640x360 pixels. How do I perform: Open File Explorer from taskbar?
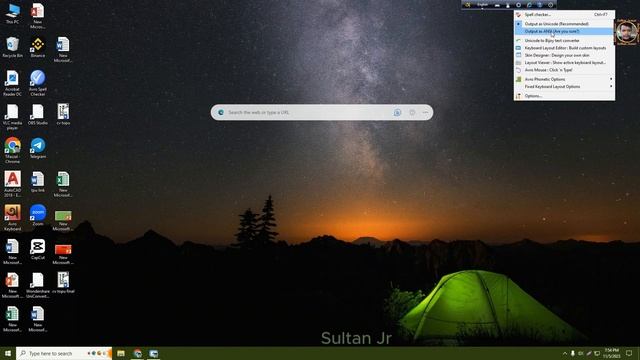pos(121,353)
